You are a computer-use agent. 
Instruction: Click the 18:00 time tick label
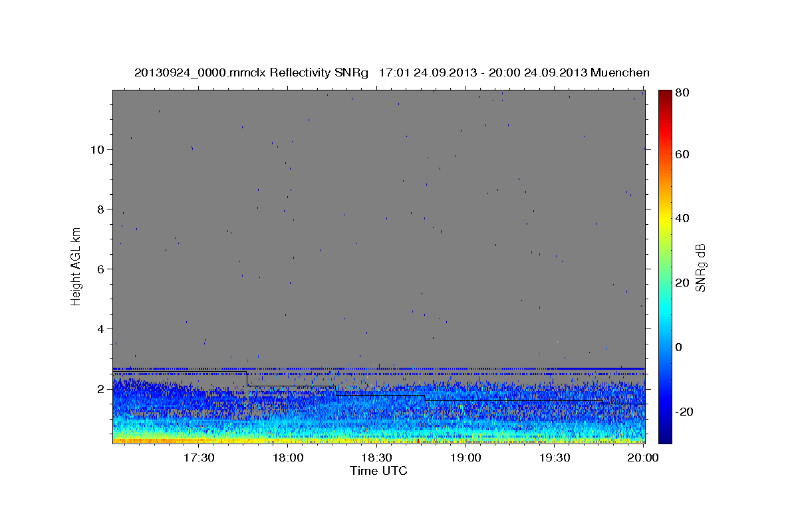pos(288,458)
